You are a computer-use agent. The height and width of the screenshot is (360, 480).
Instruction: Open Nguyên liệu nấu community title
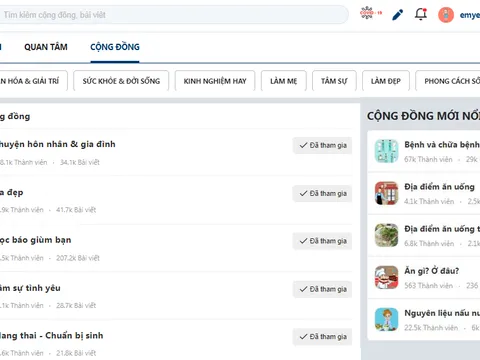point(442,313)
